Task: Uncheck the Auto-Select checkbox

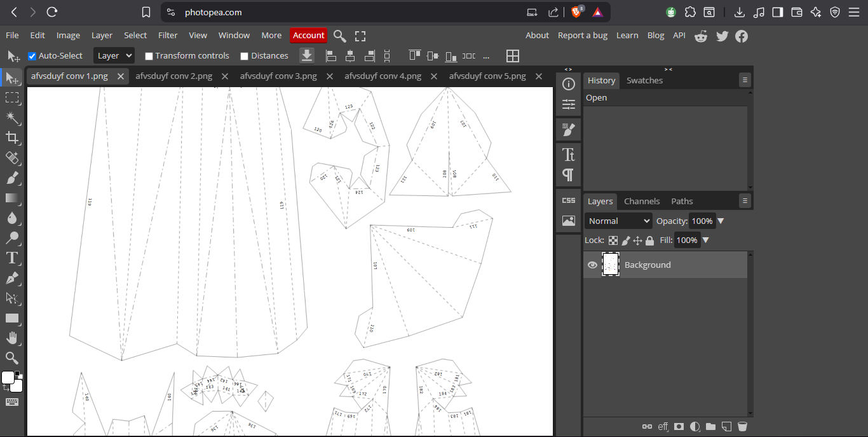Action: coord(32,56)
